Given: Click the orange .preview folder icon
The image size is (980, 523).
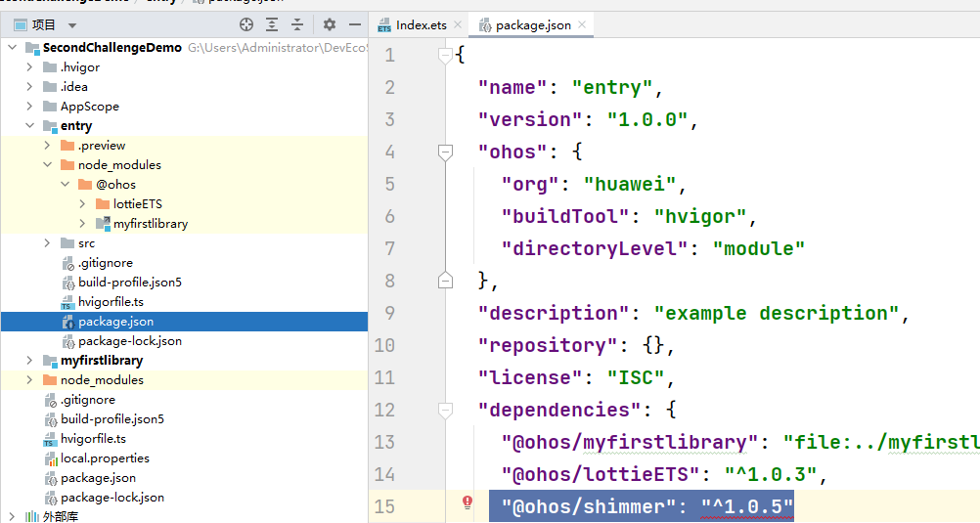Looking at the screenshot, I should point(67,145).
